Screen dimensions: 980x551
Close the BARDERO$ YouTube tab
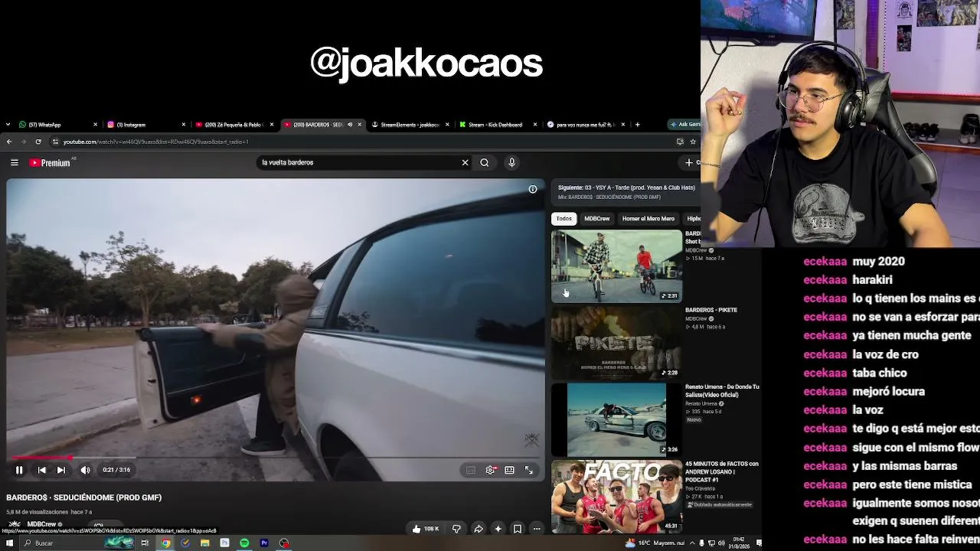(x=360, y=125)
